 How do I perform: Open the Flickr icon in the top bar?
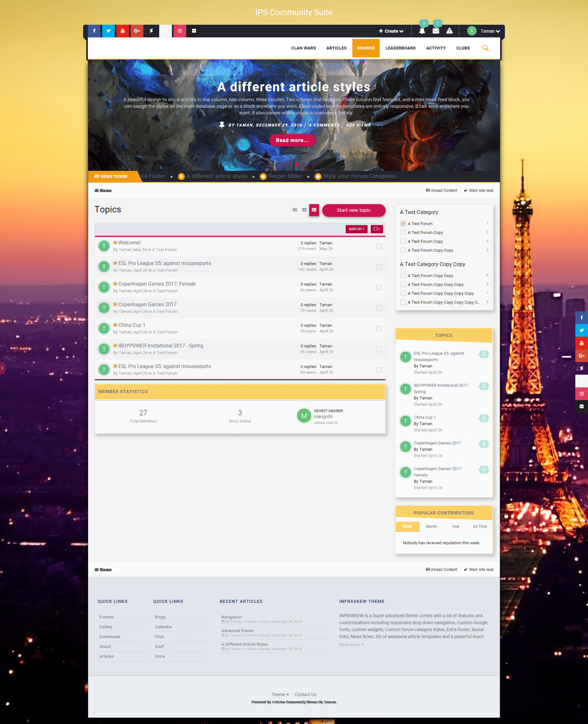point(194,31)
